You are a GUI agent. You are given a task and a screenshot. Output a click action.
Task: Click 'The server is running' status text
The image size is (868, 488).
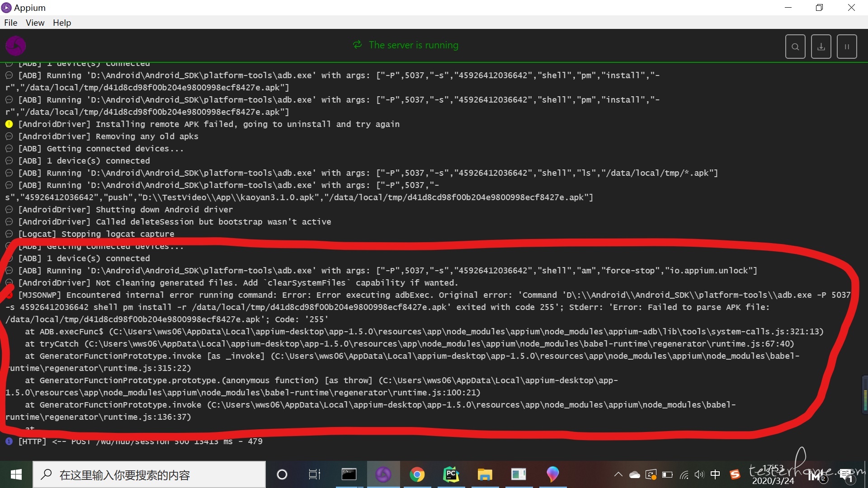[x=413, y=45]
